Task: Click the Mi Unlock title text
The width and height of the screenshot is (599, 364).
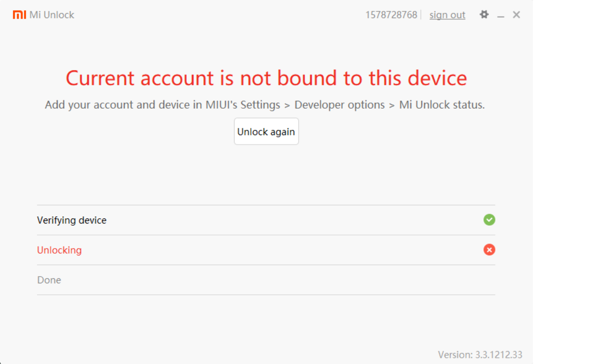Action: click(52, 15)
